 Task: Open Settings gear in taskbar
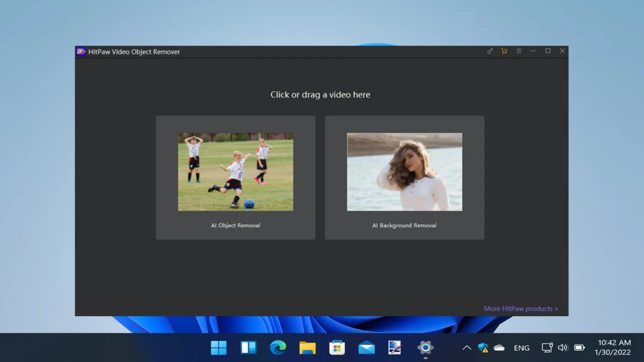tap(426, 347)
